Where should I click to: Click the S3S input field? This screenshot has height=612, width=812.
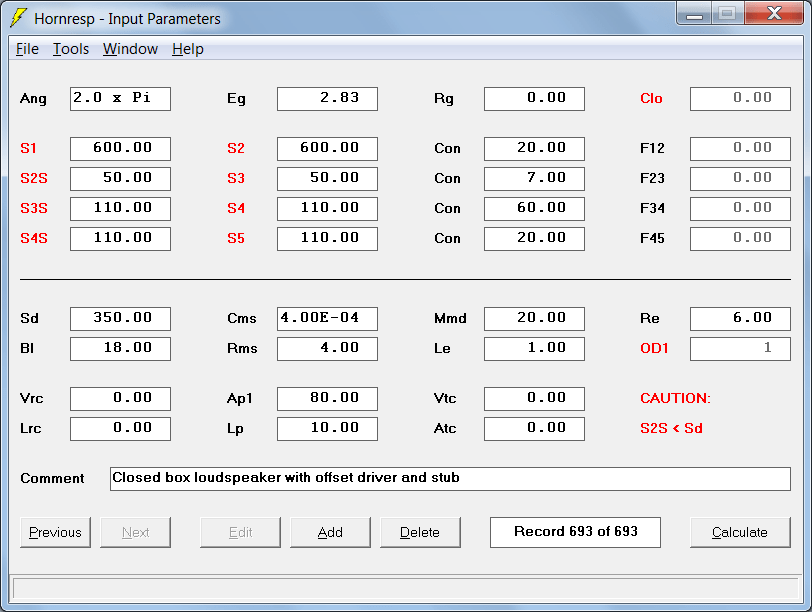120,209
